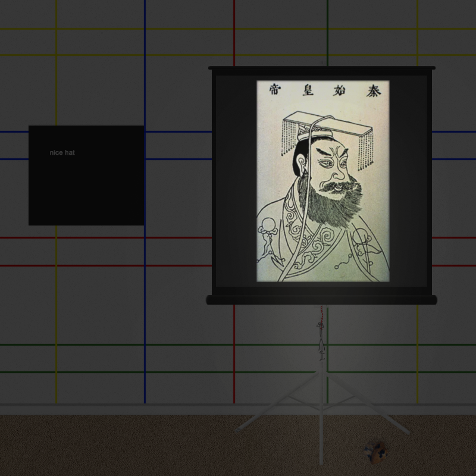Click the Chinese character title above the portrait

tap(324, 90)
